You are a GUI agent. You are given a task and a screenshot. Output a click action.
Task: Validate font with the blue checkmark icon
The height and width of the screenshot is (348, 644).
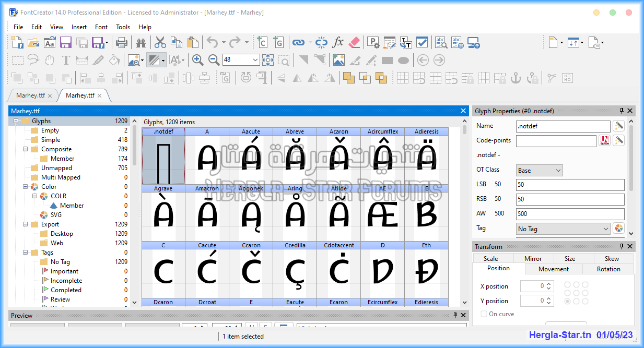point(422,43)
